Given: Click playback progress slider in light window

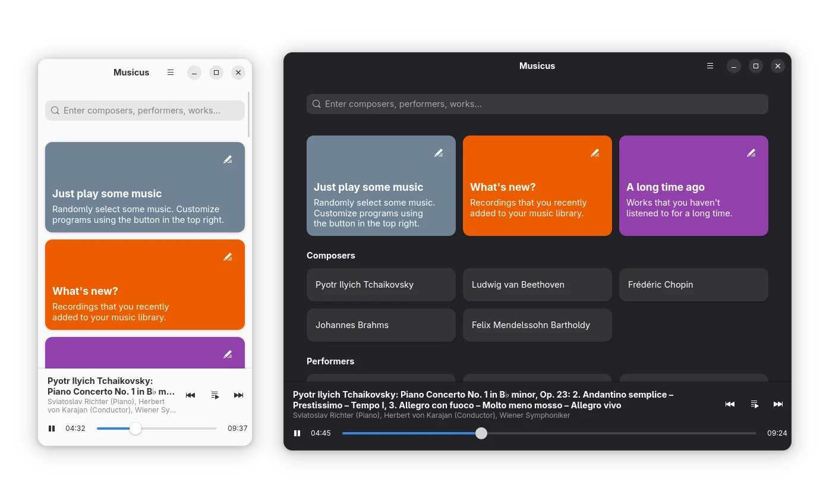Looking at the screenshot, I should coord(157,429).
